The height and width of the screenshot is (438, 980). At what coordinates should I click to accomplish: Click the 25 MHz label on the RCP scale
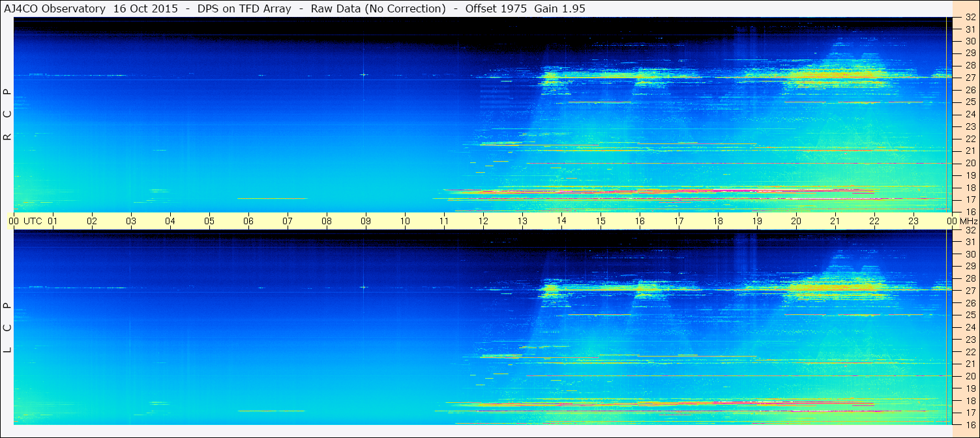(970, 102)
